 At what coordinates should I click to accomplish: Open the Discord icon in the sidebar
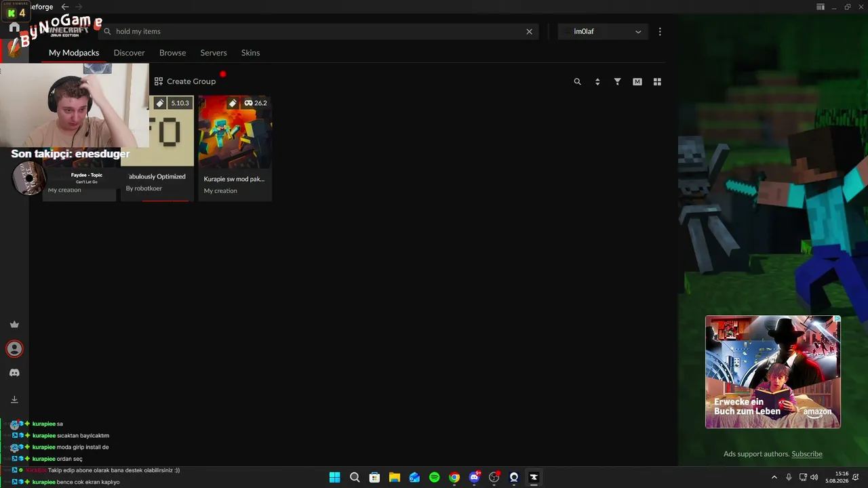point(14,373)
